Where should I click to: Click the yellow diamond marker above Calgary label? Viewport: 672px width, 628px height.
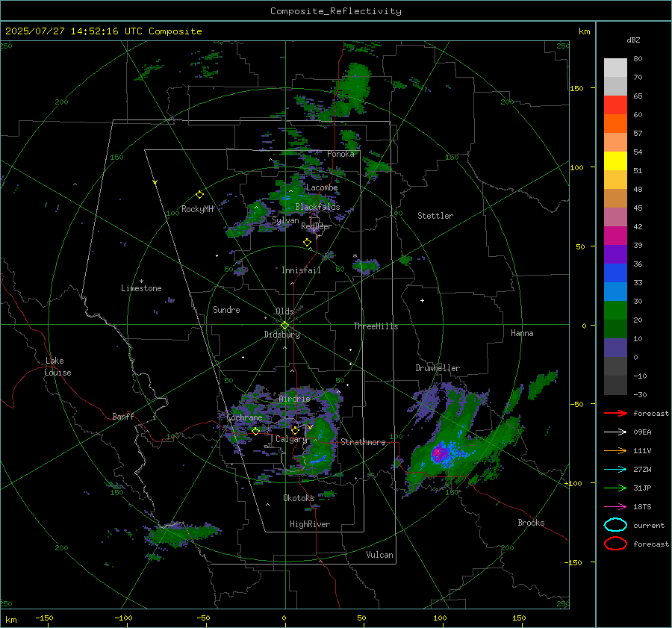pos(295,430)
